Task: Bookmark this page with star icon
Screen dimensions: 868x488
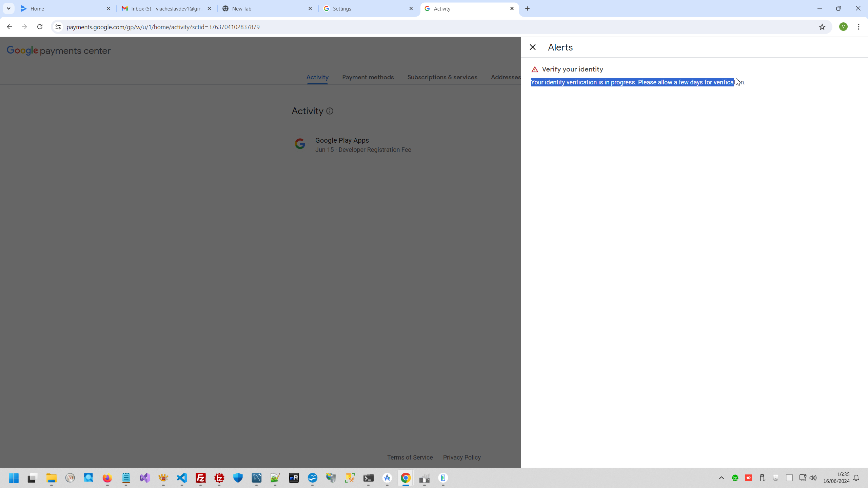Action: [x=822, y=27]
